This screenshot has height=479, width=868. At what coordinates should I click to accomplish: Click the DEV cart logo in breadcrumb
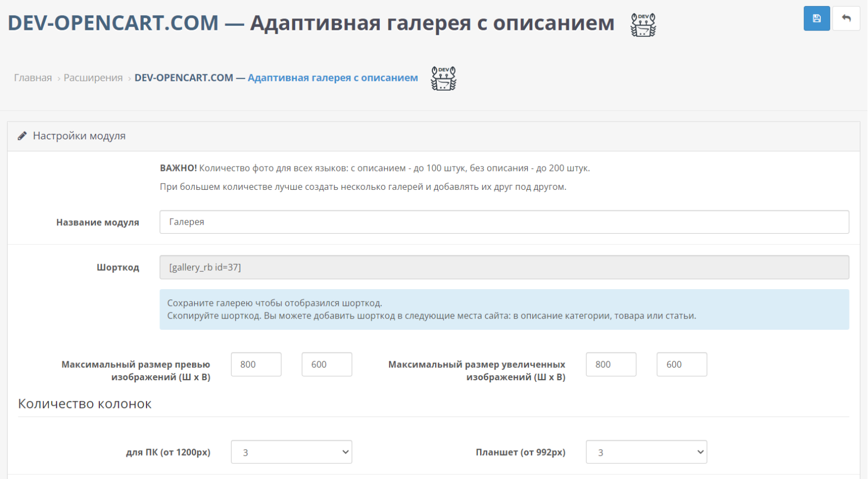click(444, 78)
